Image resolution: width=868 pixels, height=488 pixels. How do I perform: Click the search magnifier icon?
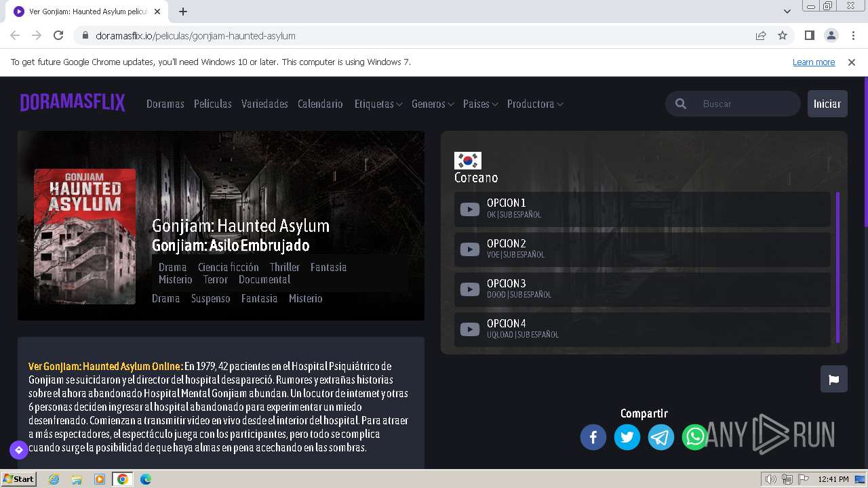(x=681, y=104)
